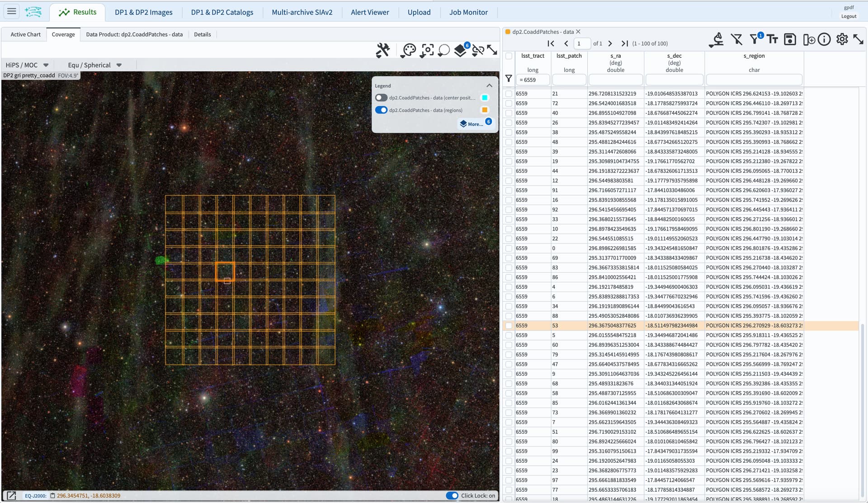Viewport: 868px width, 503px height.
Task: Save the table to a file
Action: pyautogui.click(x=790, y=40)
